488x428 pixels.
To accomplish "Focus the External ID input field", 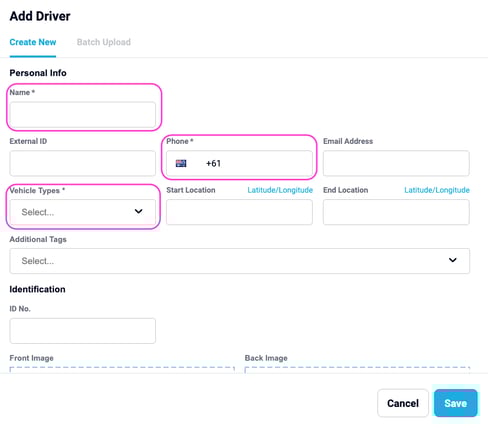I will [83, 163].
